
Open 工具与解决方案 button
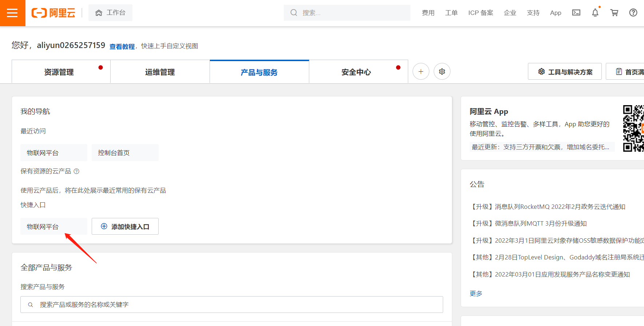click(565, 71)
